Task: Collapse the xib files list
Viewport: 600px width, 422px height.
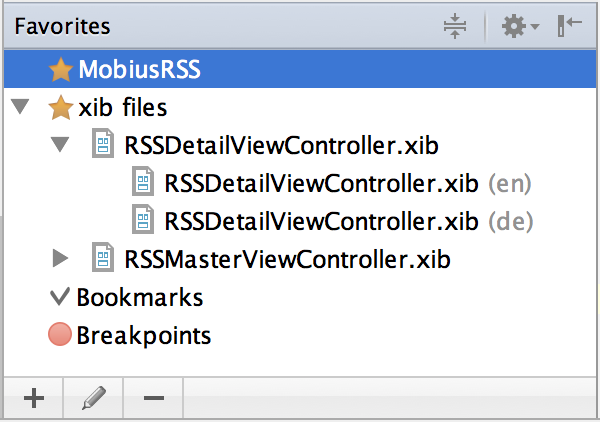Action: pyautogui.click(x=19, y=108)
